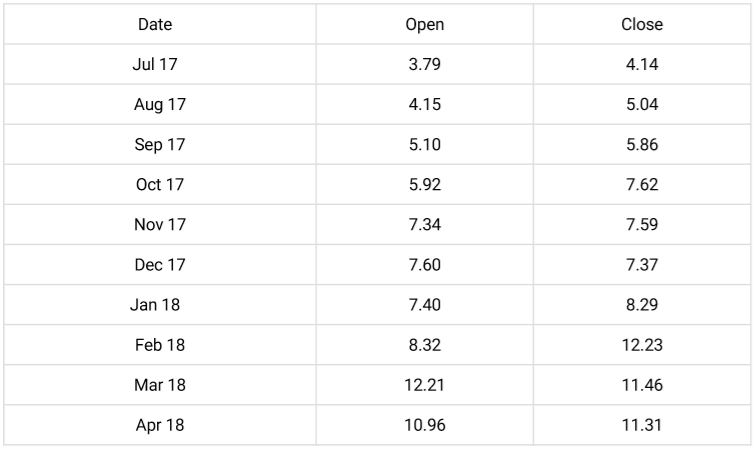Image resolution: width=755 pixels, height=450 pixels.
Task: Select the close value 11.31
Action: 642,425
